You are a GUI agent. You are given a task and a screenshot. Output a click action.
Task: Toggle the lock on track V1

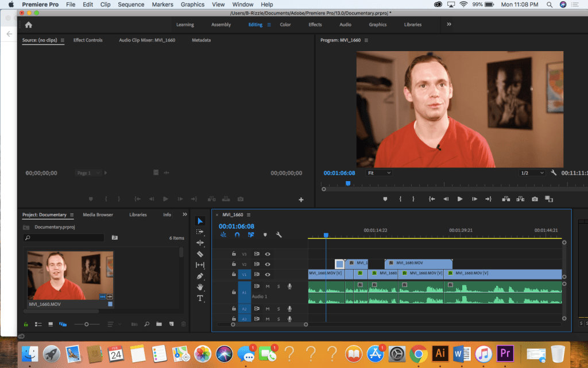(234, 274)
